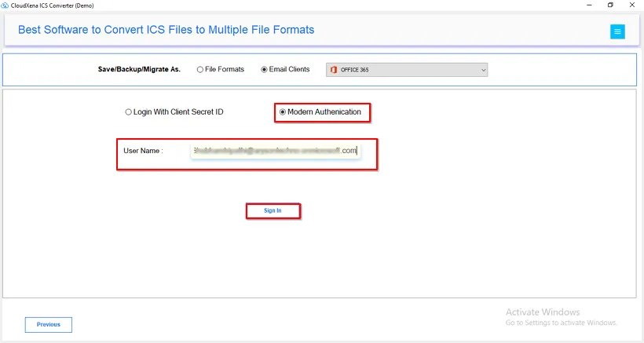The width and height of the screenshot is (644, 343).
Task: Click the Save/Backup/Migrate As label
Action: point(139,69)
